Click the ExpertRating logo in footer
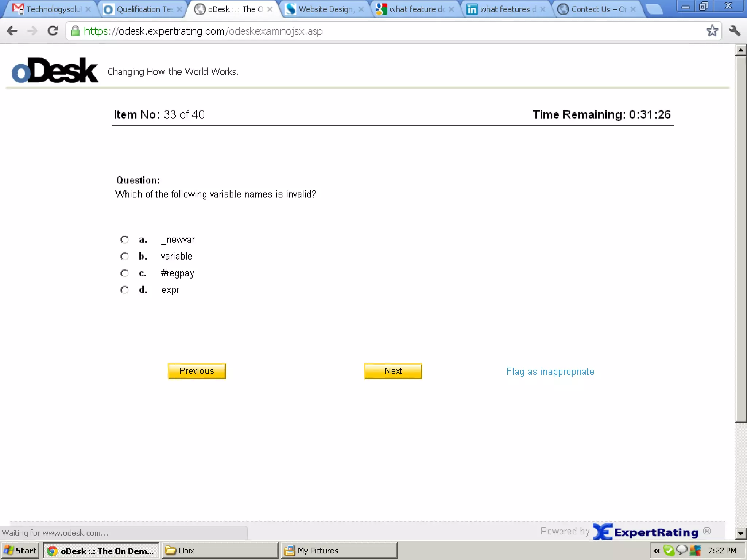The image size is (747, 560). [x=646, y=532]
